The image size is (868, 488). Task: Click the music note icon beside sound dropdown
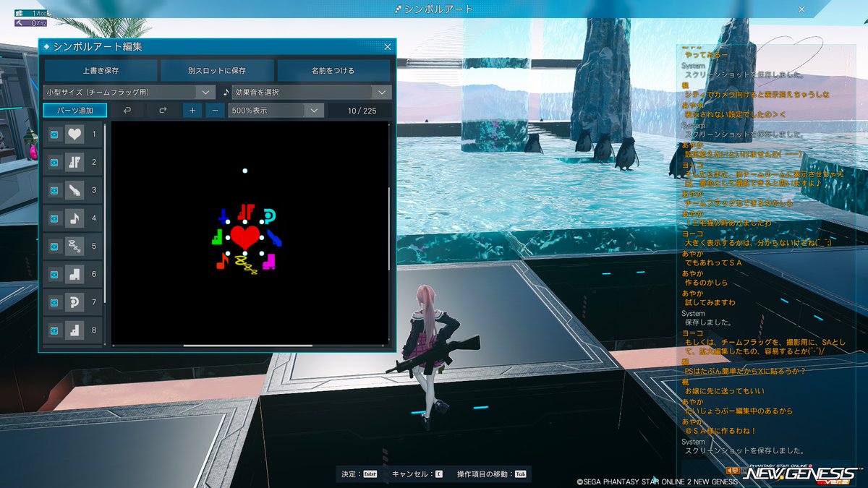tap(225, 93)
